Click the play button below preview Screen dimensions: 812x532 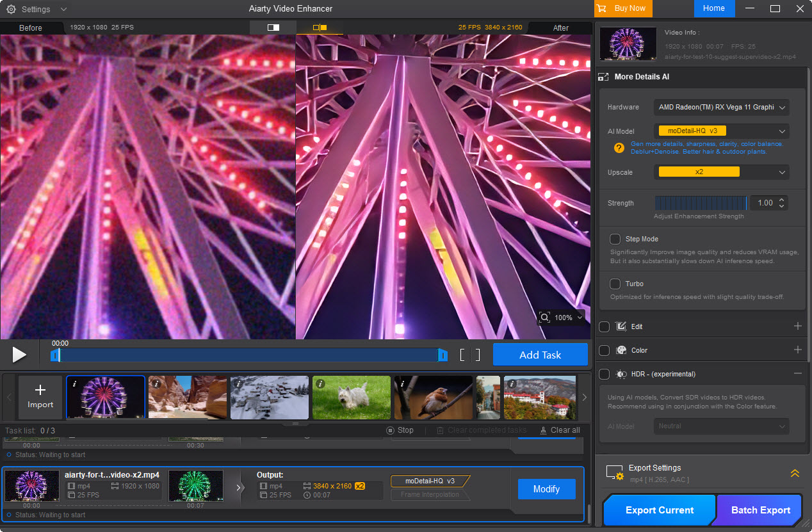pos(19,355)
